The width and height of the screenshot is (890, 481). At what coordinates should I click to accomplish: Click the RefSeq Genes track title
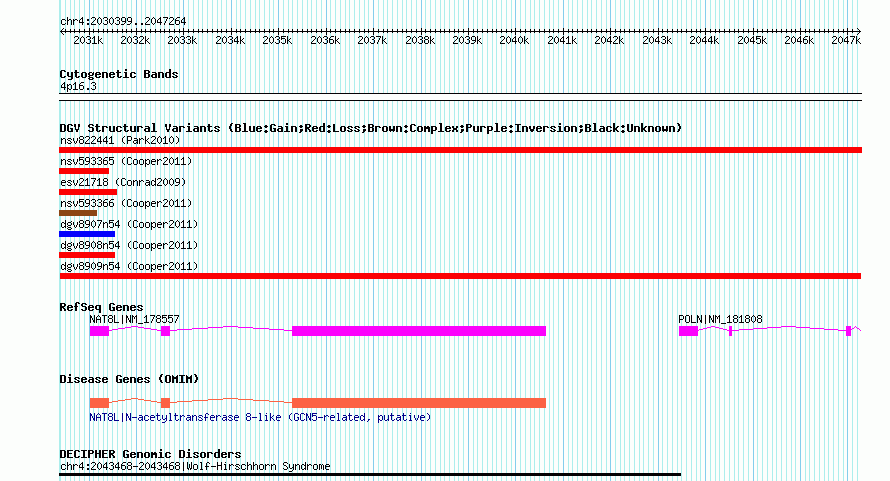(x=101, y=307)
